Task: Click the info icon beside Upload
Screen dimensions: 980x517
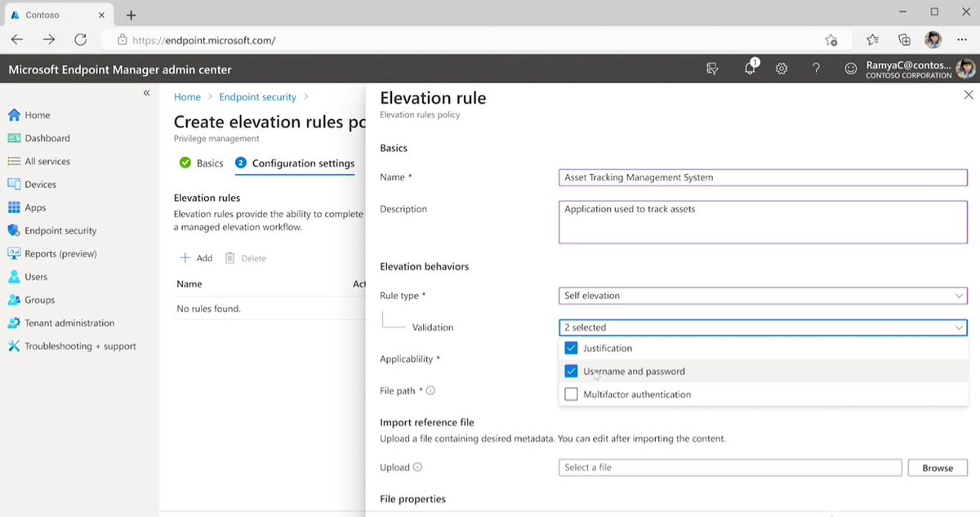Action: click(417, 468)
